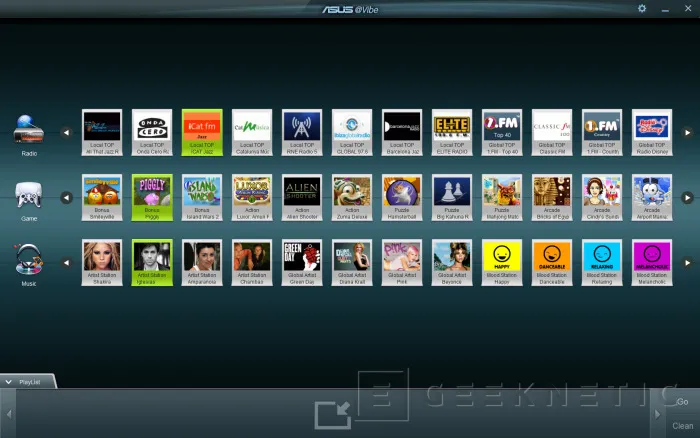Select All That Jazz radio station
This screenshot has height=438, width=700.
pyautogui.click(x=102, y=133)
